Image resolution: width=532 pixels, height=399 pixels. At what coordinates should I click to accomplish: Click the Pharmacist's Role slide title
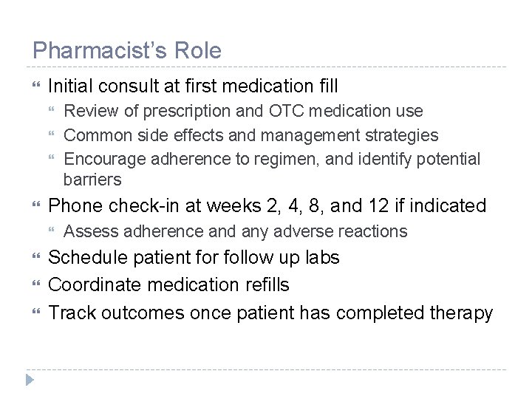(x=127, y=50)
